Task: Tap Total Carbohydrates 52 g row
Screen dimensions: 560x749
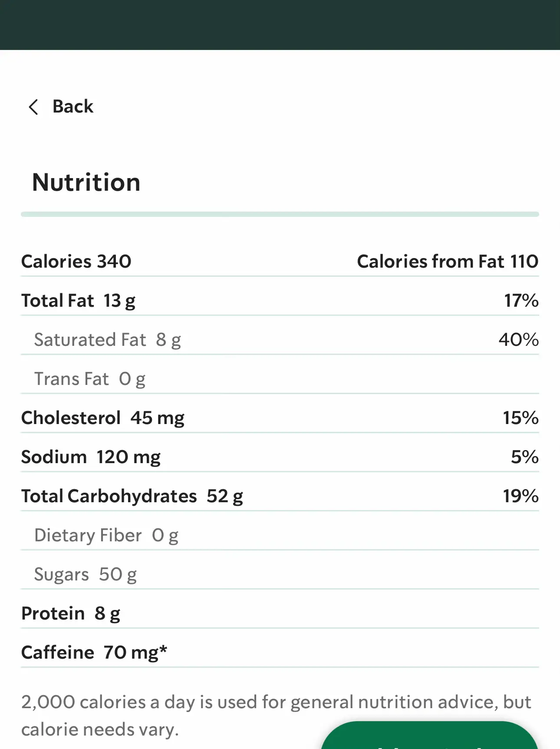Action: [280, 496]
